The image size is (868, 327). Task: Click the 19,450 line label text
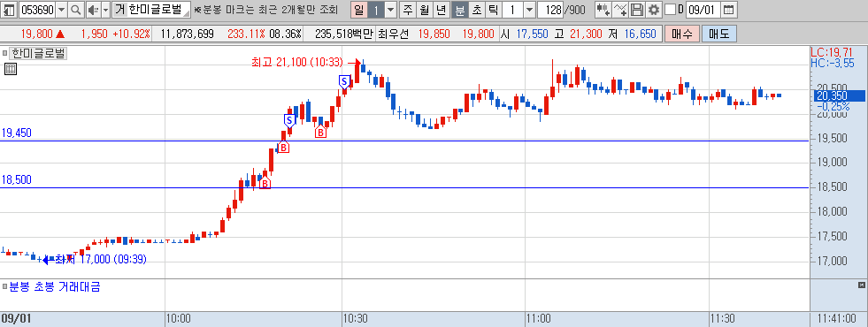(x=17, y=133)
